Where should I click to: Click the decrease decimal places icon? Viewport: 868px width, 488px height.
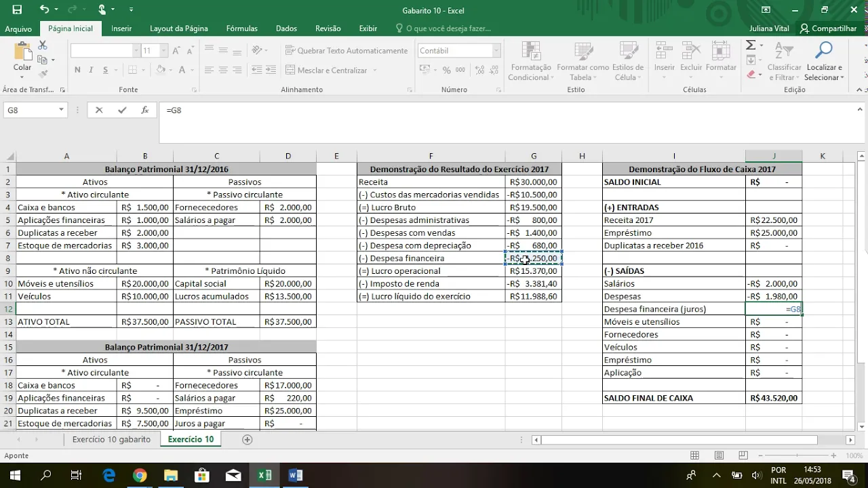click(x=493, y=70)
